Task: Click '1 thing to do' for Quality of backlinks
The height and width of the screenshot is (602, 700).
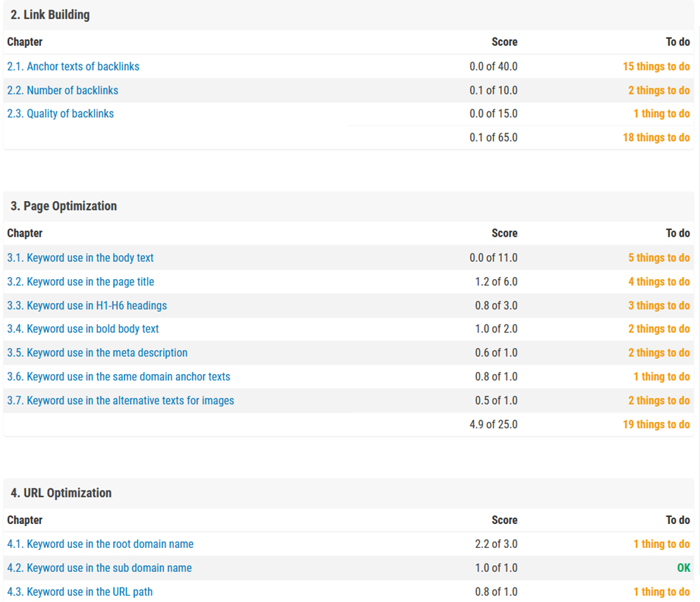Action: coord(662,114)
